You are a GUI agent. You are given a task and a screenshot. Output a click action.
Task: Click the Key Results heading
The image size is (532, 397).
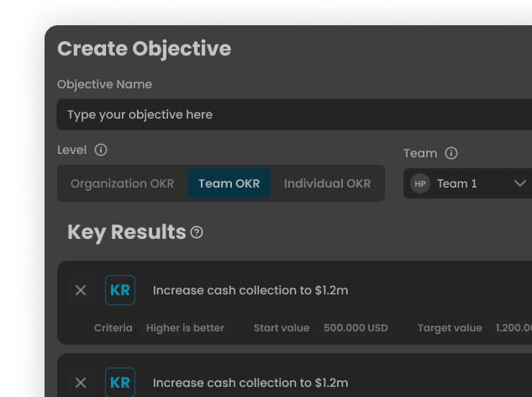point(127,232)
